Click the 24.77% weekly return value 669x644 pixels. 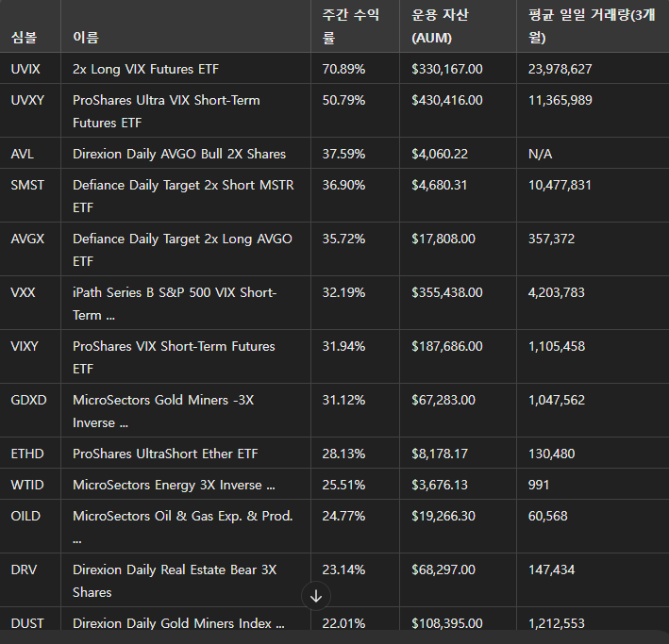[343, 516]
